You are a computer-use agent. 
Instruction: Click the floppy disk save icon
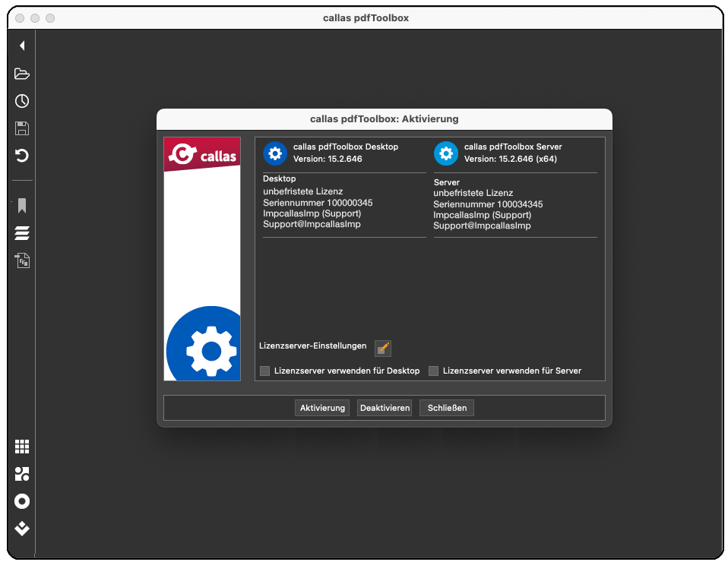22,128
